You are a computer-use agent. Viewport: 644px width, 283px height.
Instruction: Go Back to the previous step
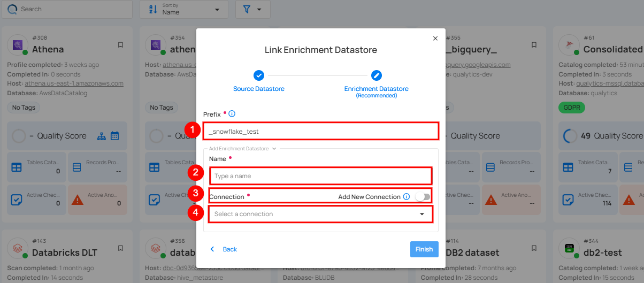pyautogui.click(x=224, y=249)
